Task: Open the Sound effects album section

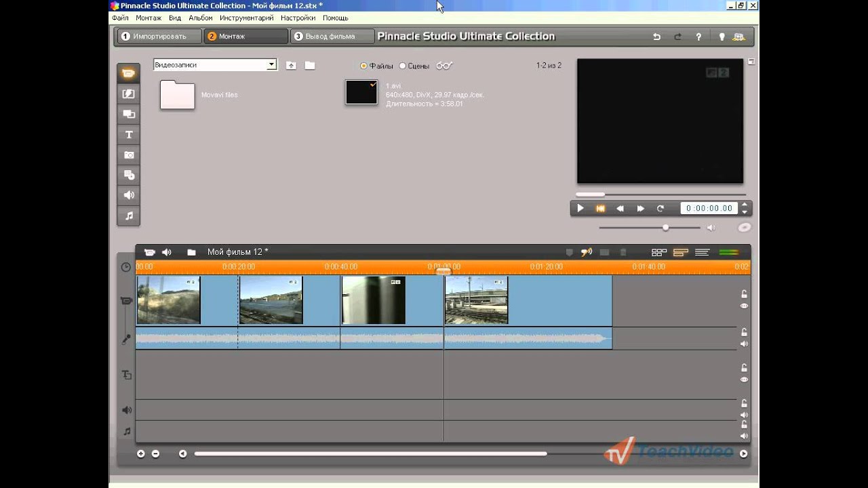Action: coord(129,195)
